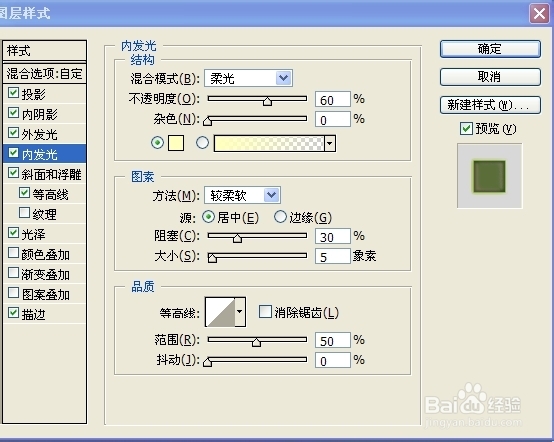
Task: Open the 样式 styles panel entry
Action: [45, 51]
